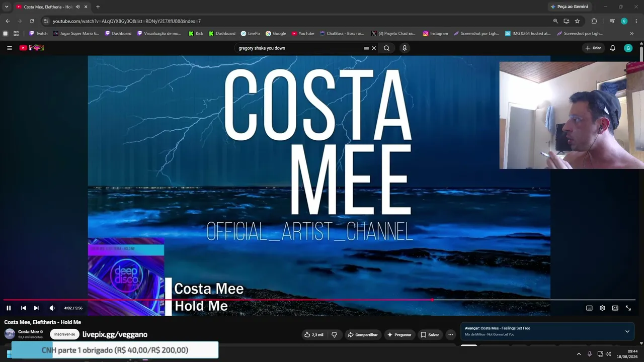Viewport: 644px width, 362px height.
Task: Open the page zoom magnifier icon
Action: [555, 21]
